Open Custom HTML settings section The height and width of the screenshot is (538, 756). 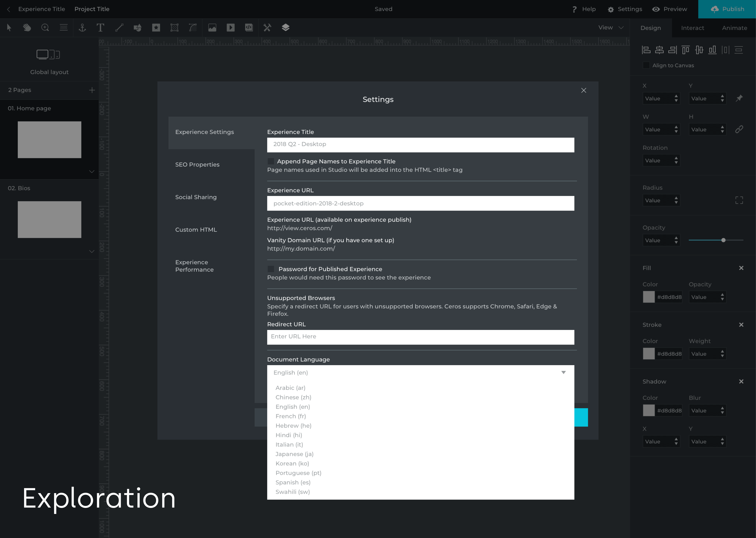(x=196, y=230)
